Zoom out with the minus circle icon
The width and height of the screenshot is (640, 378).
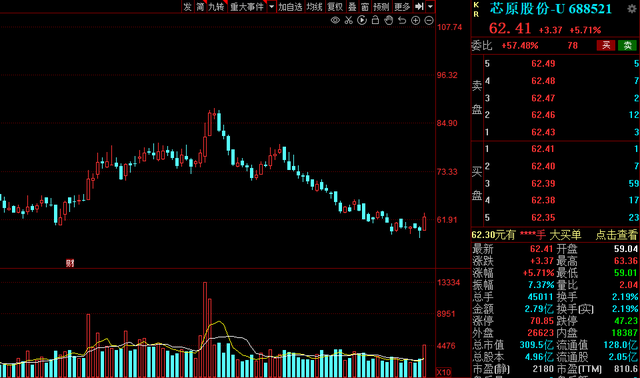429,20
